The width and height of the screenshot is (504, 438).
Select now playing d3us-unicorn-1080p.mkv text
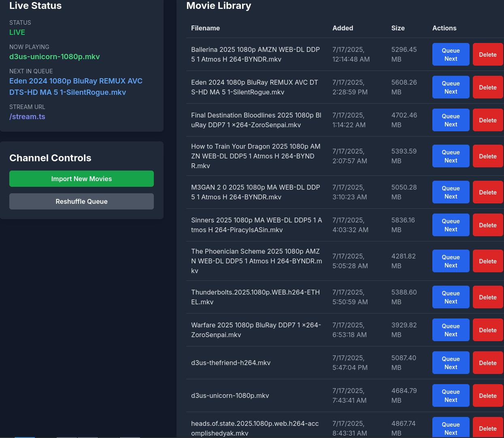(x=54, y=57)
